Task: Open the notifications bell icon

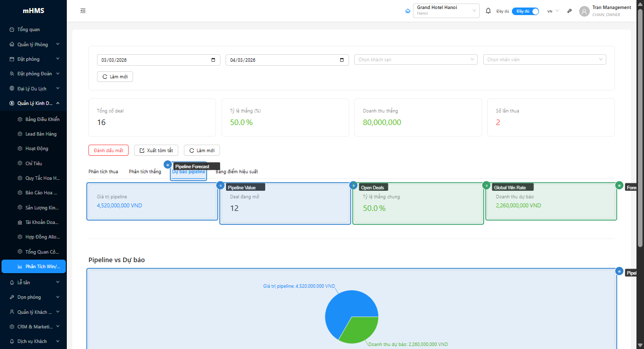Action: tap(488, 10)
